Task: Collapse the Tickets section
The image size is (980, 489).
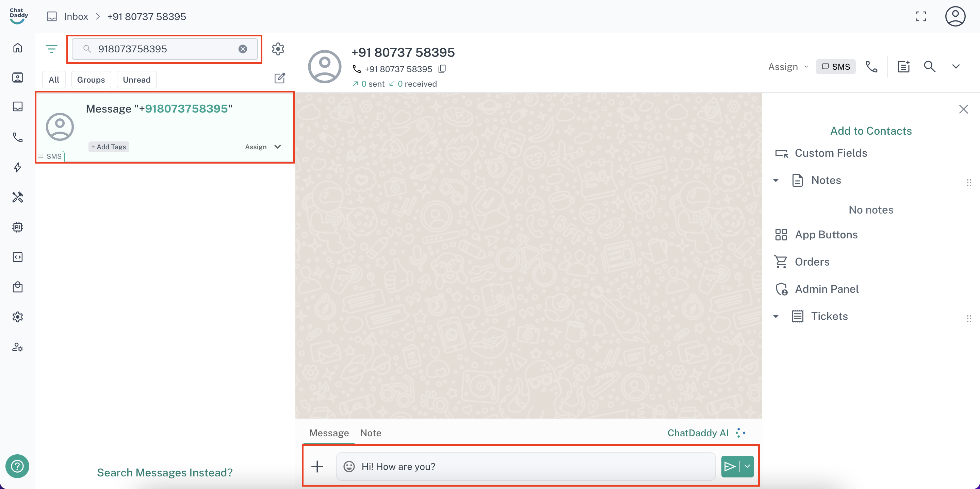Action: [776, 316]
